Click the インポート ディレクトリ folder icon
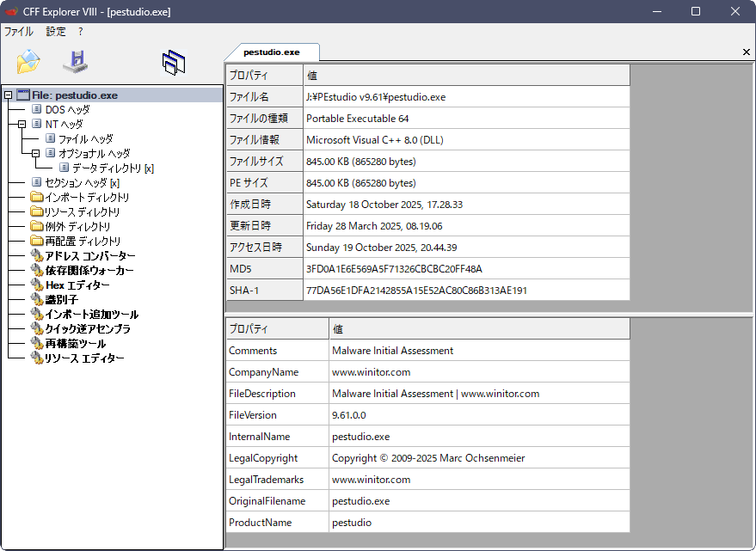756x551 pixels. pyautogui.click(x=37, y=197)
